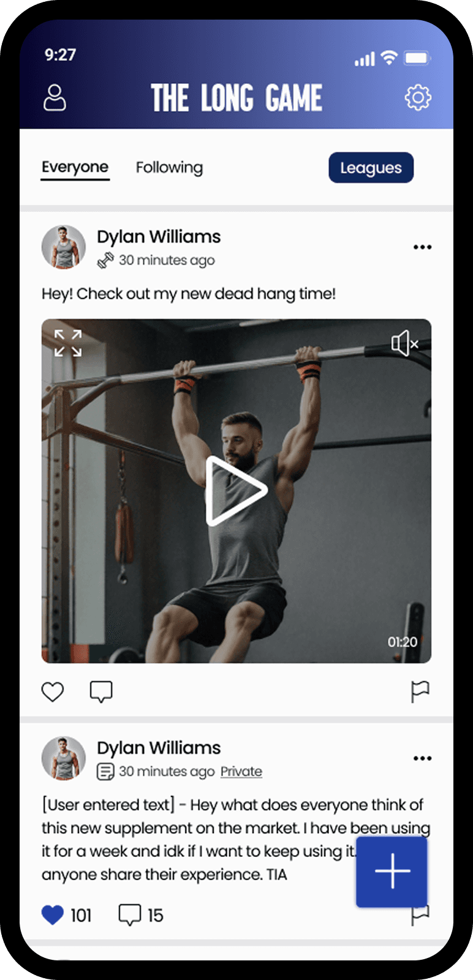Switch to the Following tab
The height and width of the screenshot is (980, 473).
169,167
